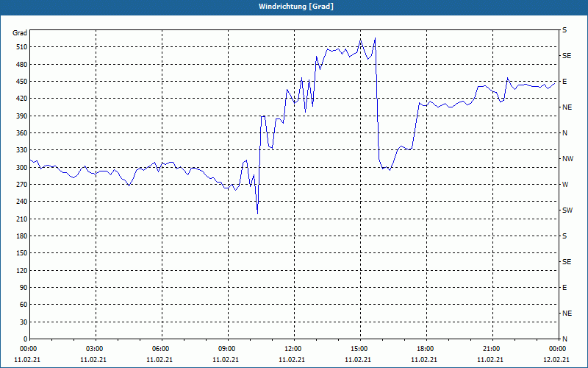Click the S compass label at the 180 gridline
The image size is (588, 368).
tap(564, 236)
